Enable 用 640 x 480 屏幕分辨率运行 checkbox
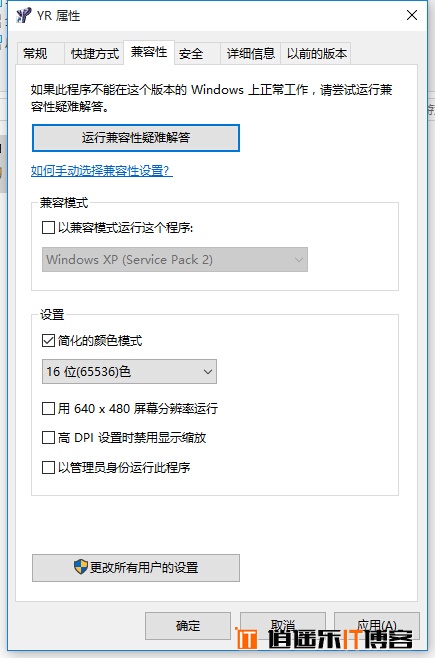The height and width of the screenshot is (658, 435). (x=49, y=408)
